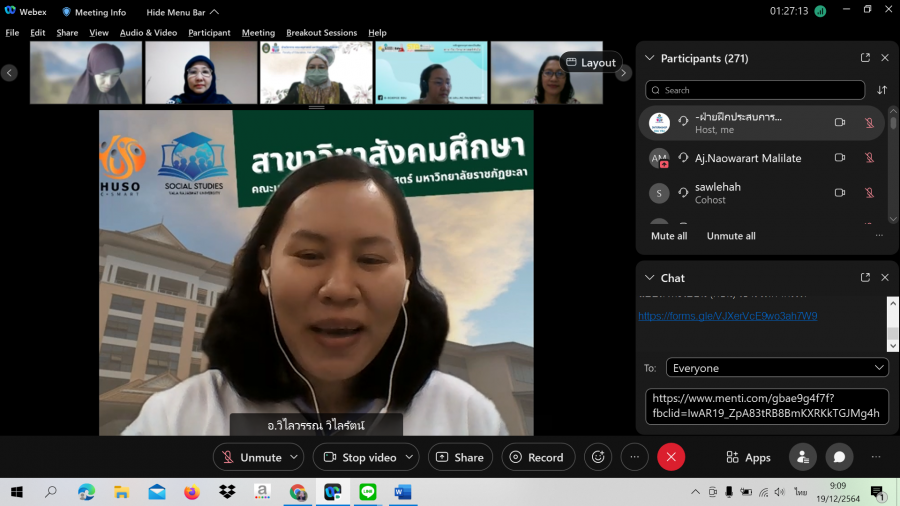The image size is (900, 506).
Task: Unmute Aj.Naowarart Malilate's microphone
Action: click(869, 158)
